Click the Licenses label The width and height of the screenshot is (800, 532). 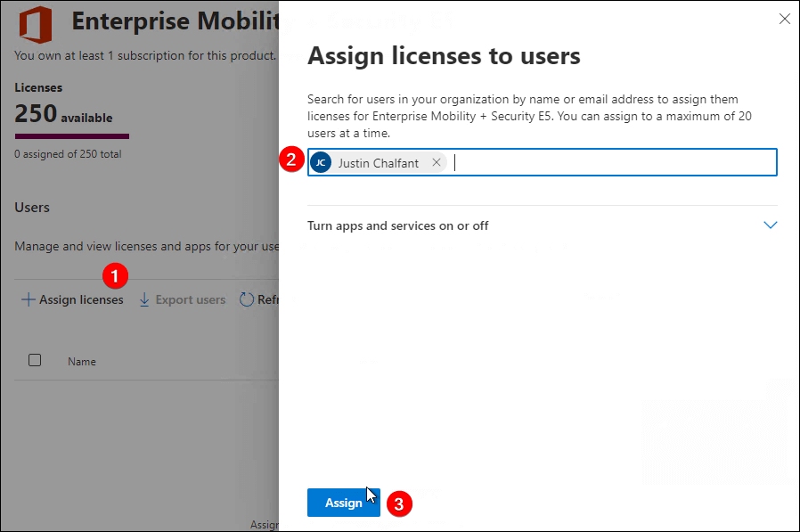point(38,88)
